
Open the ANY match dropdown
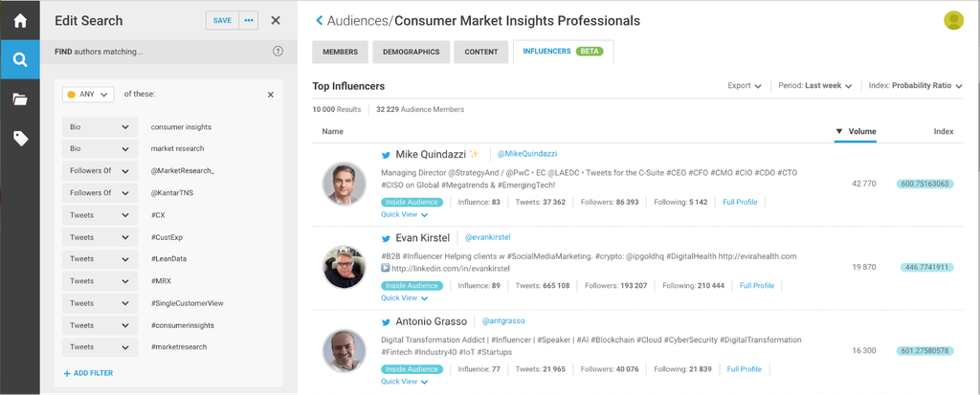88,95
